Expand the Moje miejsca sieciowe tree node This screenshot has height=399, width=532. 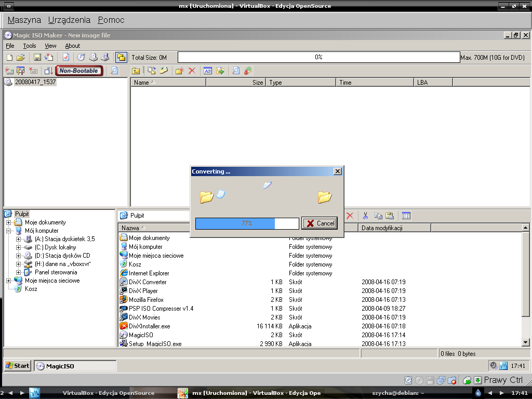(x=8, y=281)
